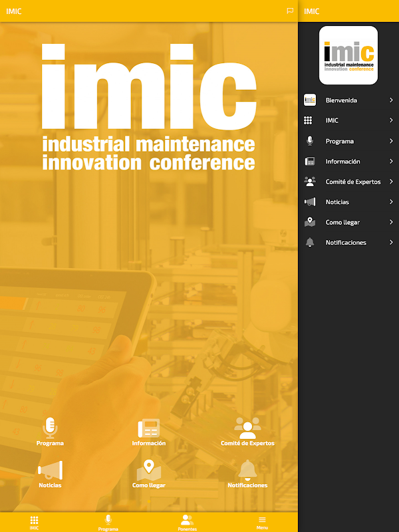
Task: Select Notificaciones text in side menu
Action: (x=346, y=242)
